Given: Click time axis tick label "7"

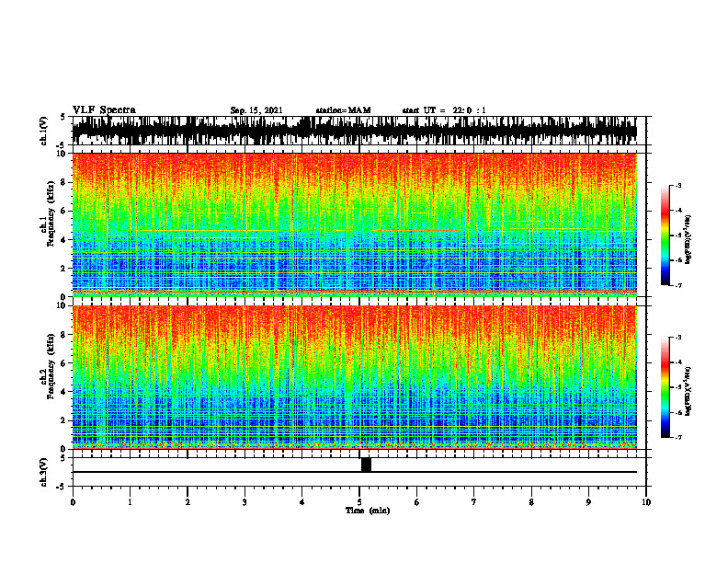Looking at the screenshot, I should tap(474, 502).
